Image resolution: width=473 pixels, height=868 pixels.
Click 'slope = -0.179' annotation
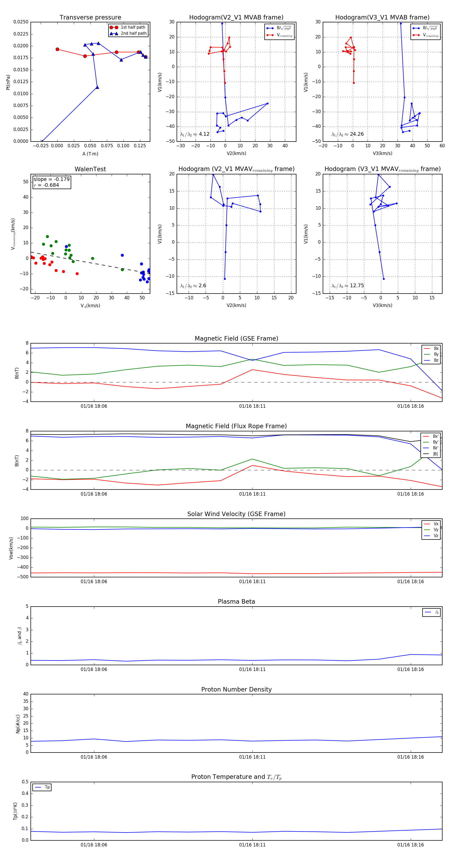pos(52,179)
